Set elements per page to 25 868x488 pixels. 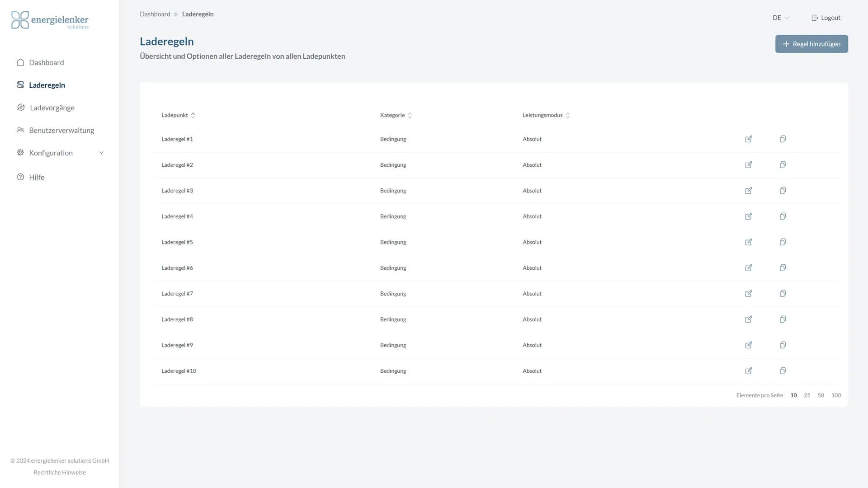pos(807,395)
